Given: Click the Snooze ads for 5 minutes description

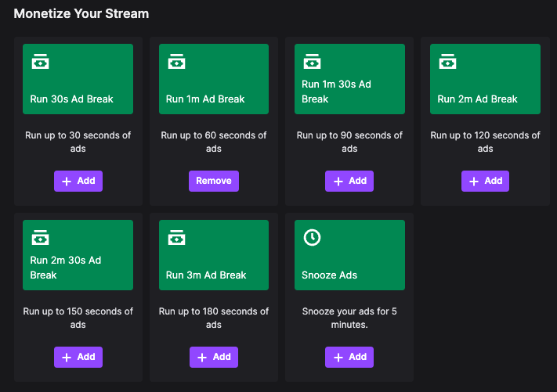Looking at the screenshot, I should click(x=349, y=318).
